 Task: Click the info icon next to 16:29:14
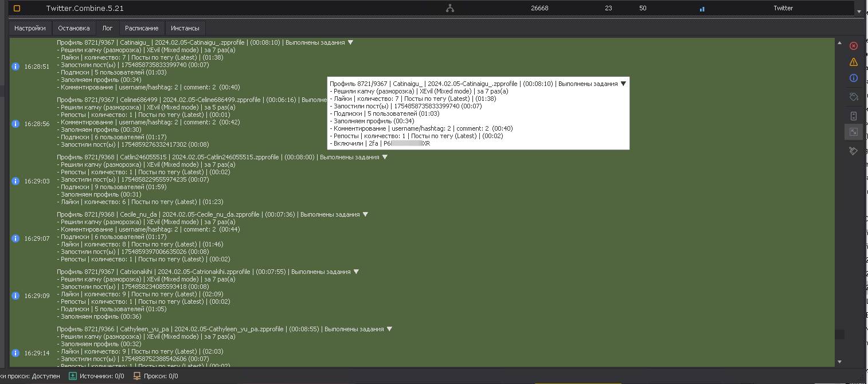pos(15,353)
